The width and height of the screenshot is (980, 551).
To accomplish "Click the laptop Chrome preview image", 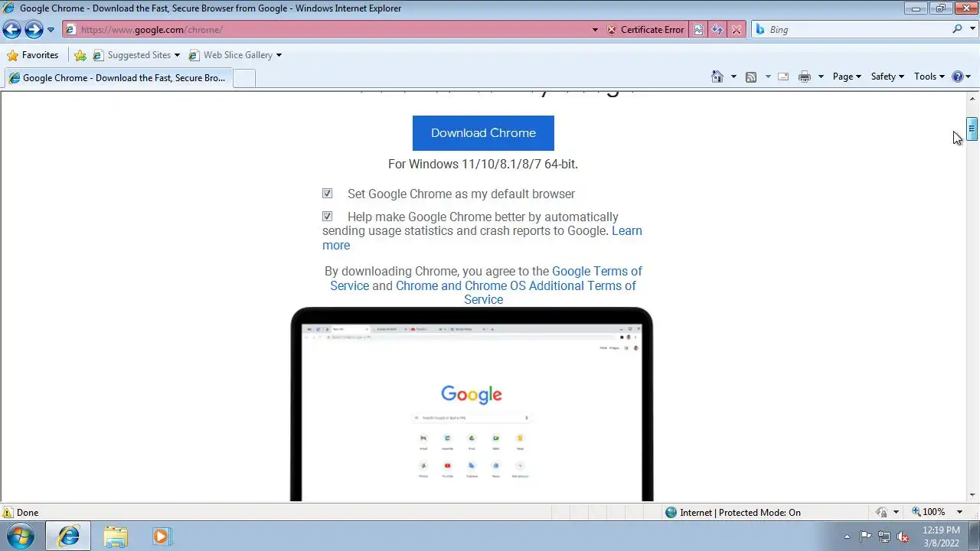I will point(472,404).
